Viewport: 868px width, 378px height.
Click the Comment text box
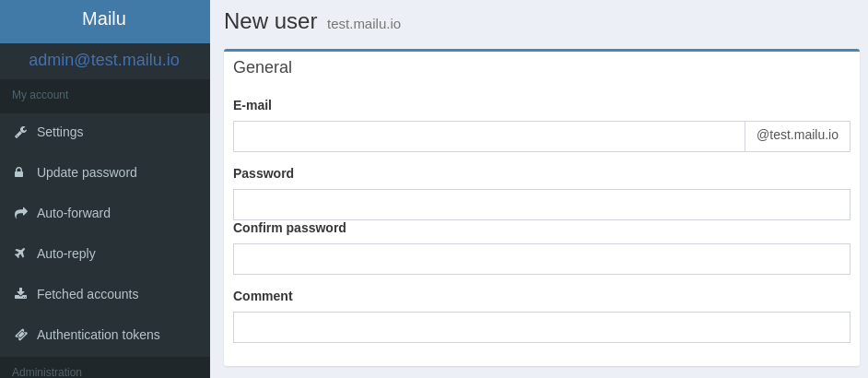coord(541,327)
